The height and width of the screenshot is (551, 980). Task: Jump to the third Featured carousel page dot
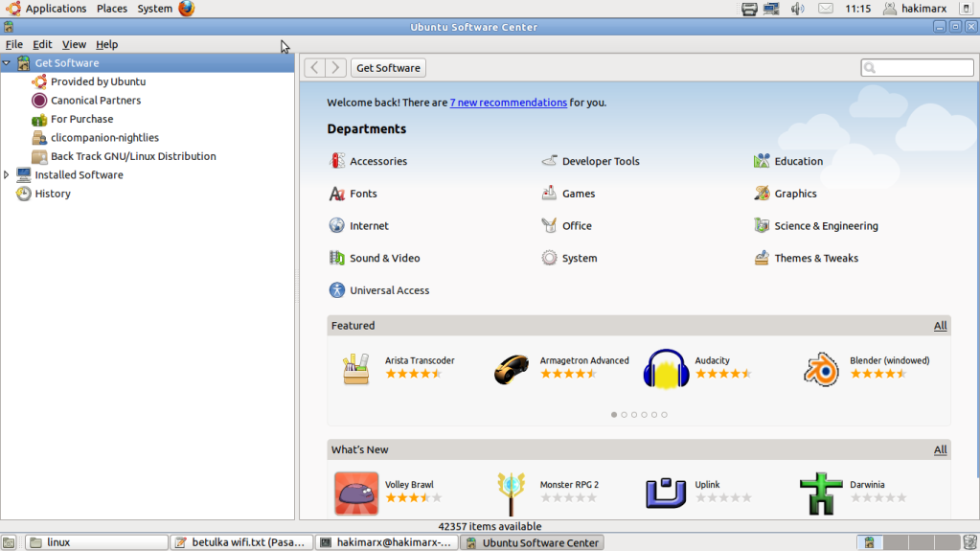click(x=634, y=415)
